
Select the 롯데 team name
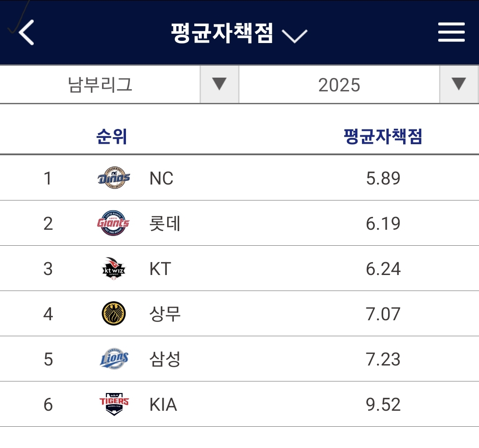(x=165, y=224)
